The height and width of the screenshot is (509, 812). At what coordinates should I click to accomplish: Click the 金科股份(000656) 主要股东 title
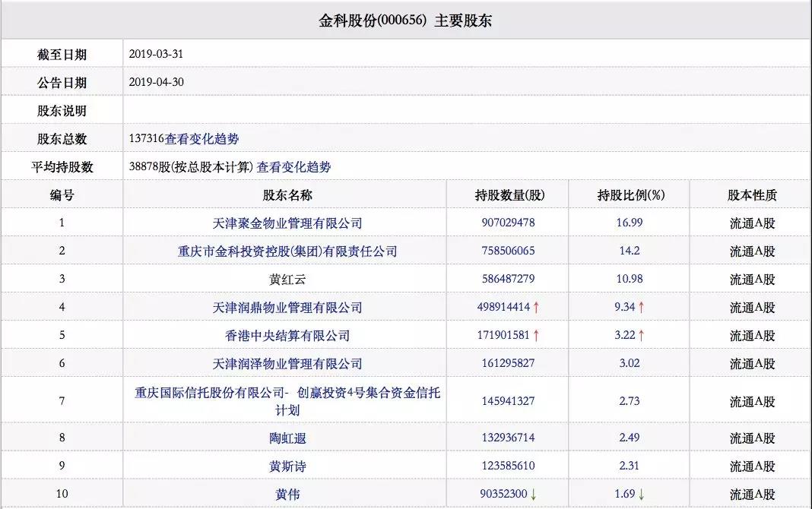click(x=405, y=21)
